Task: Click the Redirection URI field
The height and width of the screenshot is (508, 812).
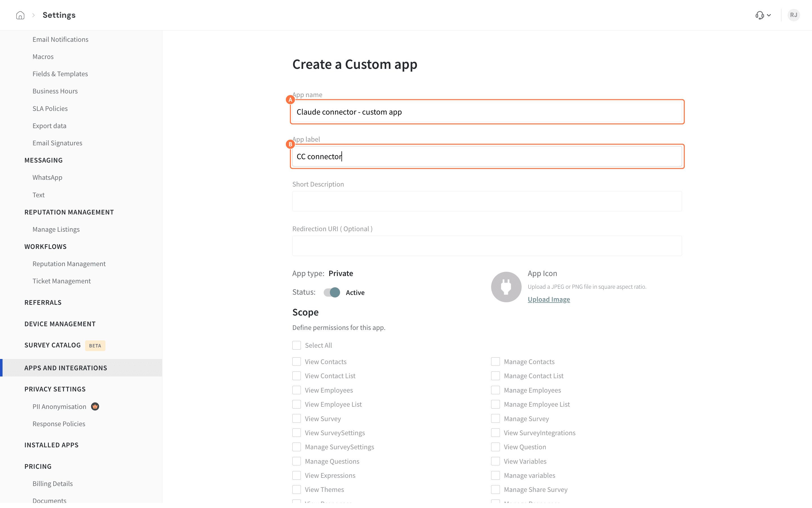Action: (487, 246)
